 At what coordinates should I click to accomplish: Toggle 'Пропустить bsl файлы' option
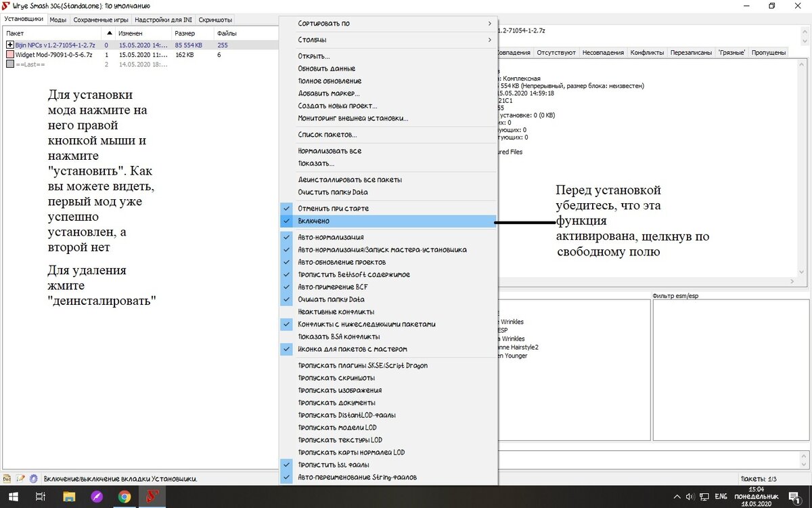coord(388,465)
